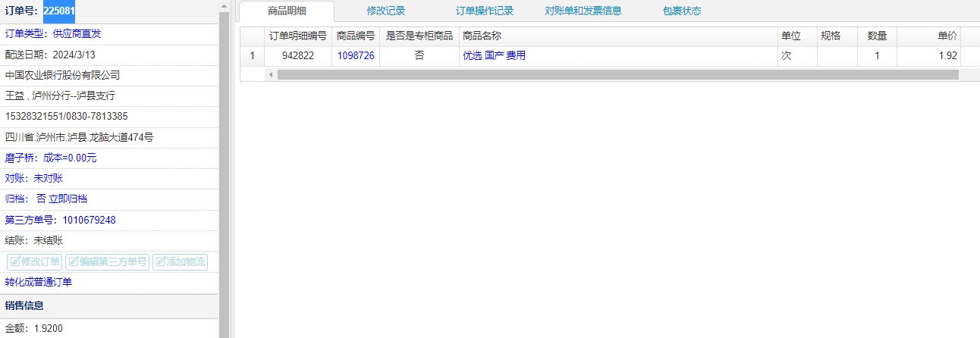This screenshot has width=980, height=338.
Task: Click the 订单类型：供应商直发 text
Action: coord(53,34)
